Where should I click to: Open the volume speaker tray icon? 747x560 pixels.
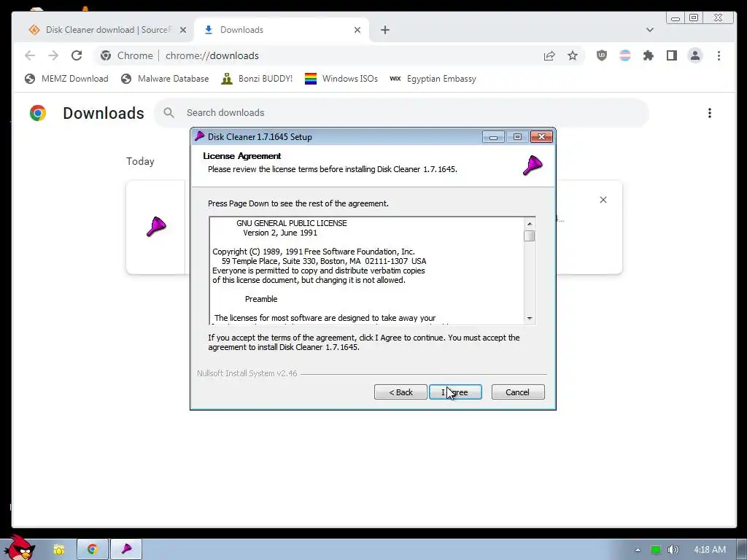click(x=673, y=550)
